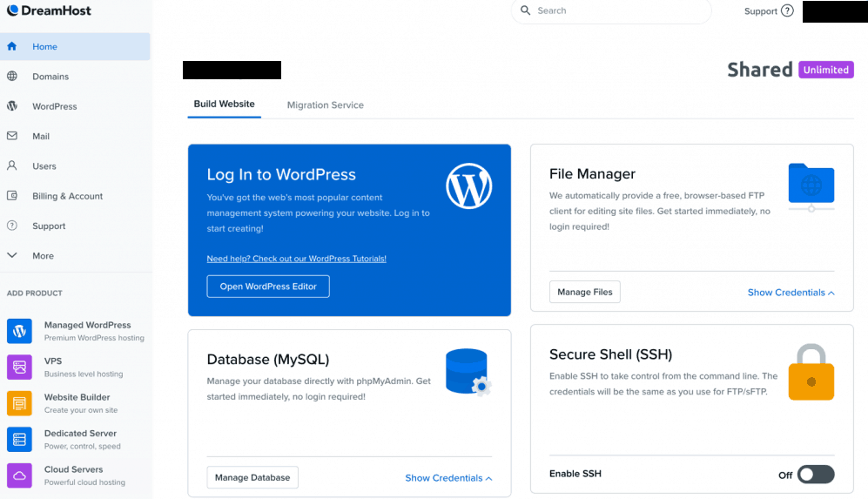Image resolution: width=868 pixels, height=499 pixels.
Task: Click the 'Database (MySQL)' heading
Action: point(268,360)
